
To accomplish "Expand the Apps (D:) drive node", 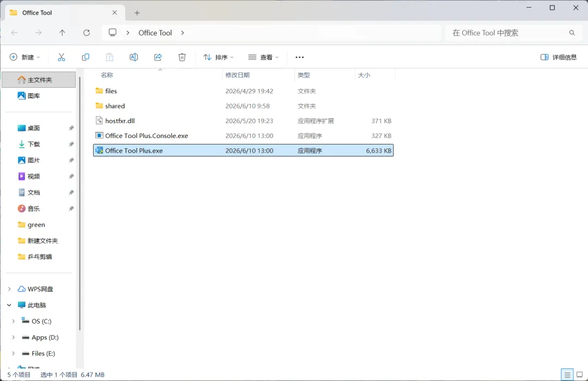I will (x=13, y=337).
